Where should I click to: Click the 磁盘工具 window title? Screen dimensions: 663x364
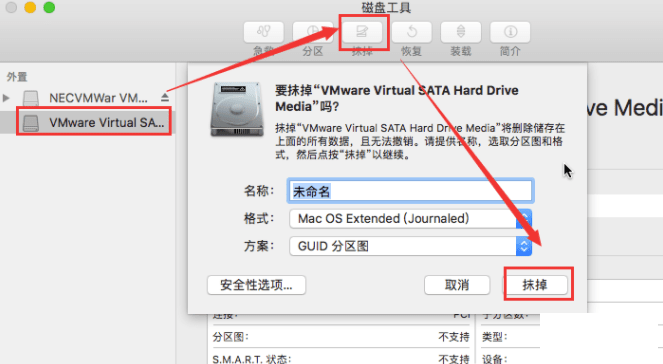pyautogui.click(x=386, y=7)
